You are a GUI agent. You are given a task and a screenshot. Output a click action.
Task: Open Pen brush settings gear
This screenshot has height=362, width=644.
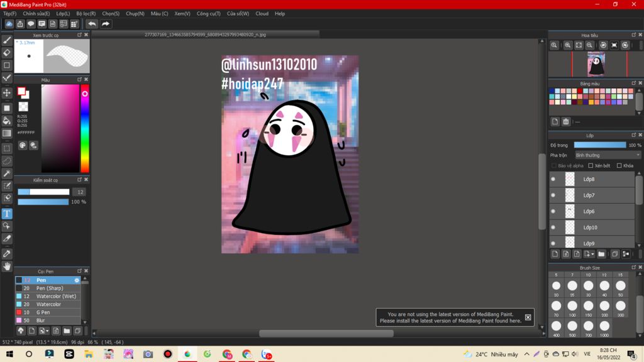(77, 280)
